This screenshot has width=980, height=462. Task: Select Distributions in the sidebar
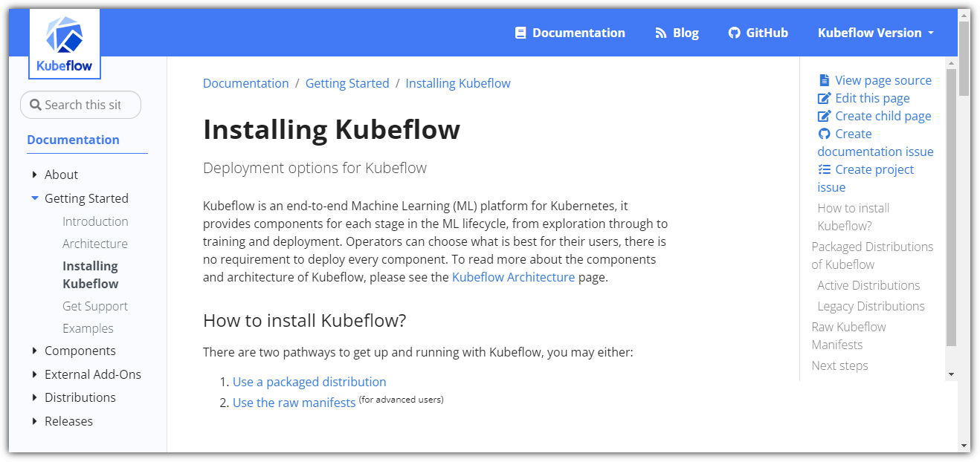(80, 397)
